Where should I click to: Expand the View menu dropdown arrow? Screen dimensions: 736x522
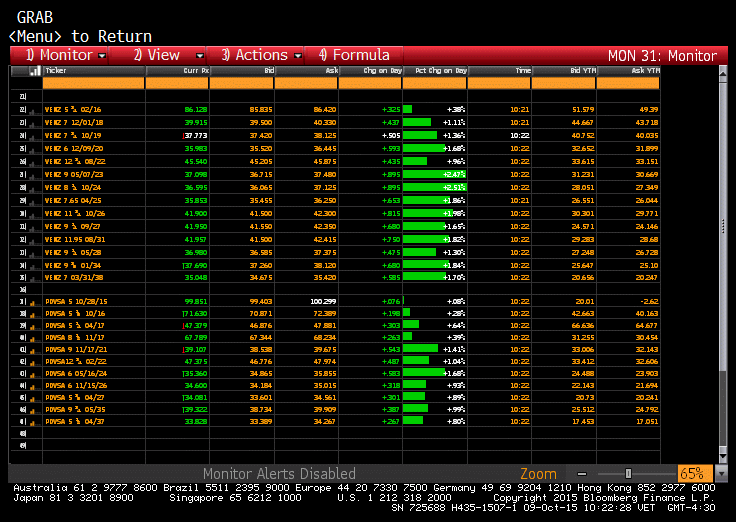[200, 56]
